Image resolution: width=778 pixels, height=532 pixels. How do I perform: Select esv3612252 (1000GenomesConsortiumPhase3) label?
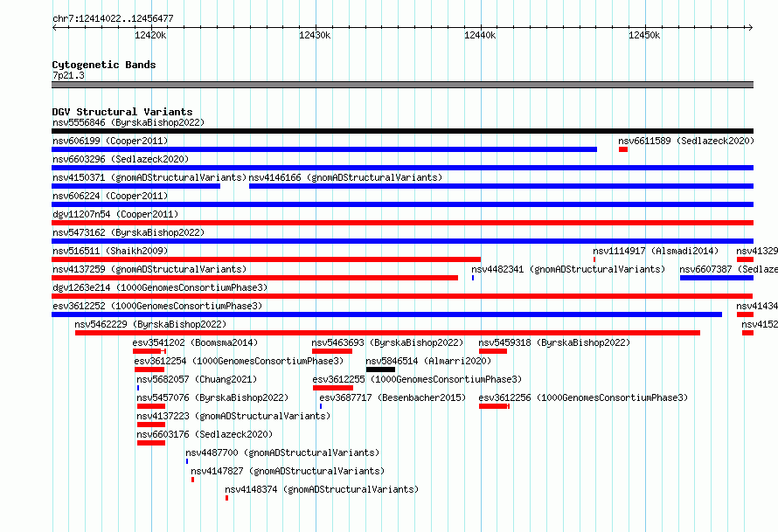[x=157, y=306]
